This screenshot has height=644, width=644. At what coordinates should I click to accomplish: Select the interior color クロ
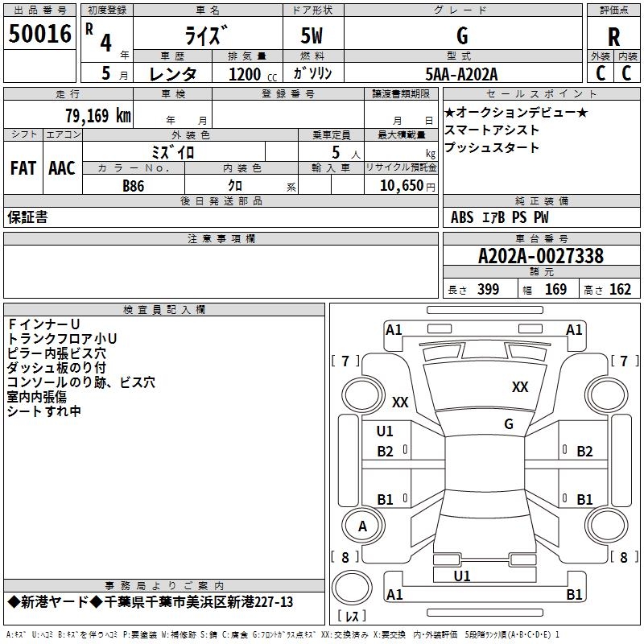(x=235, y=186)
